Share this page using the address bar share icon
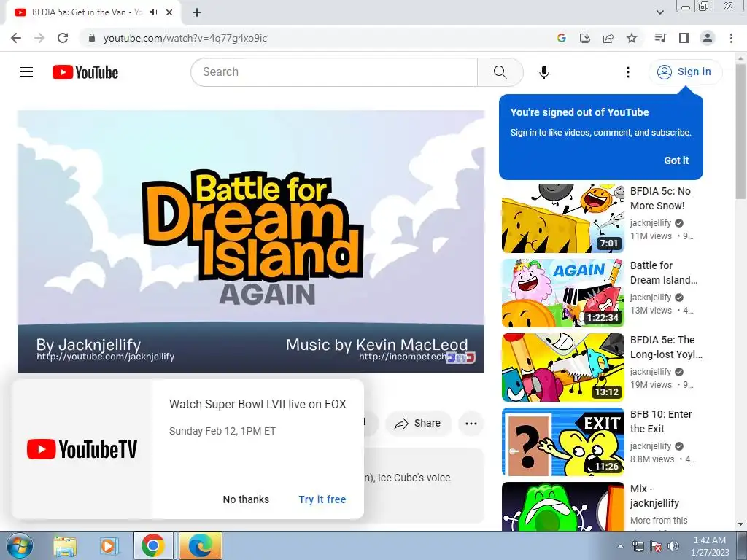 608,38
